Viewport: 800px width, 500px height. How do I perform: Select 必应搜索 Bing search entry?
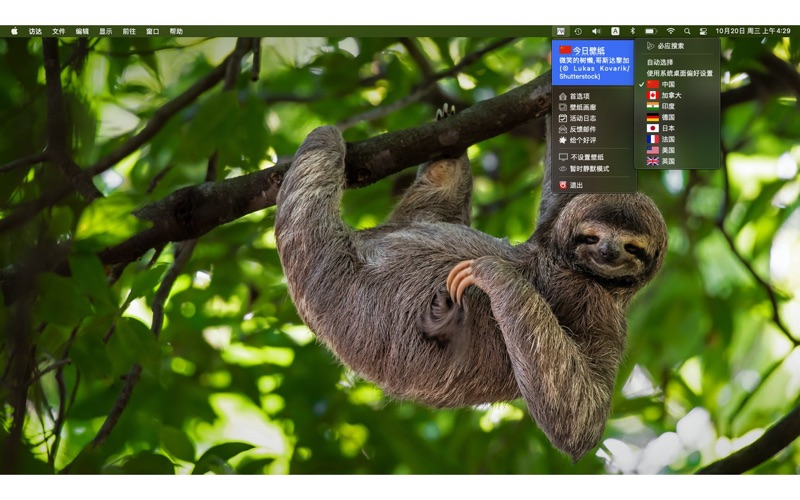point(670,46)
